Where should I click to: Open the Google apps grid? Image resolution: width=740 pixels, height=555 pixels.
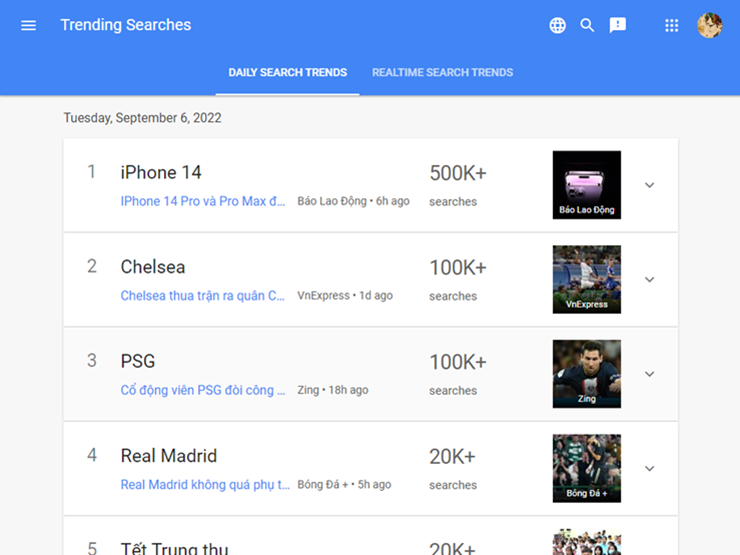672,25
